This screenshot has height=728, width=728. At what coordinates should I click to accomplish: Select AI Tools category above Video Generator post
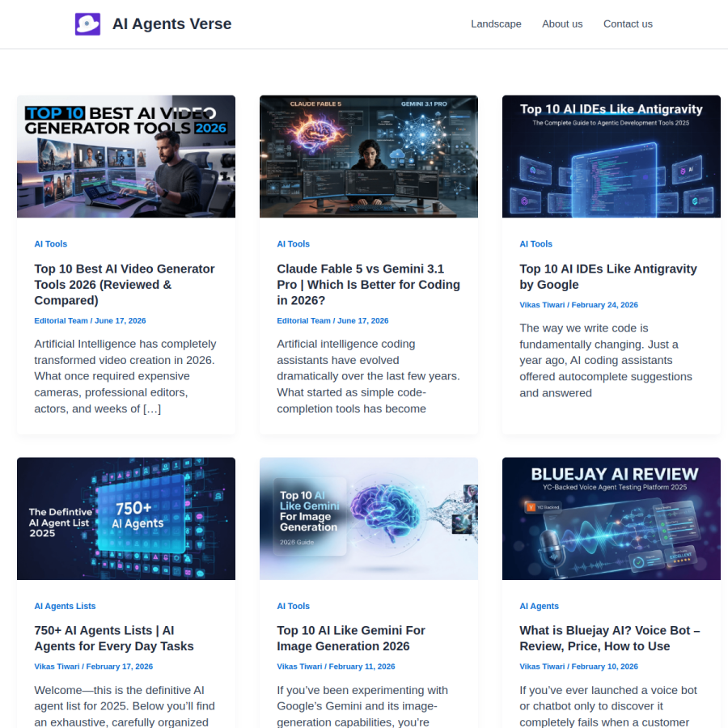pos(51,243)
